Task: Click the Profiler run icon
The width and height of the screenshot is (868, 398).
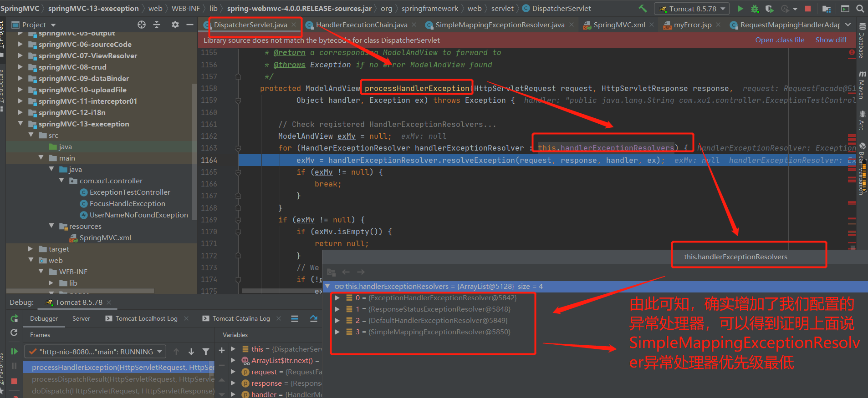Action: (785, 9)
